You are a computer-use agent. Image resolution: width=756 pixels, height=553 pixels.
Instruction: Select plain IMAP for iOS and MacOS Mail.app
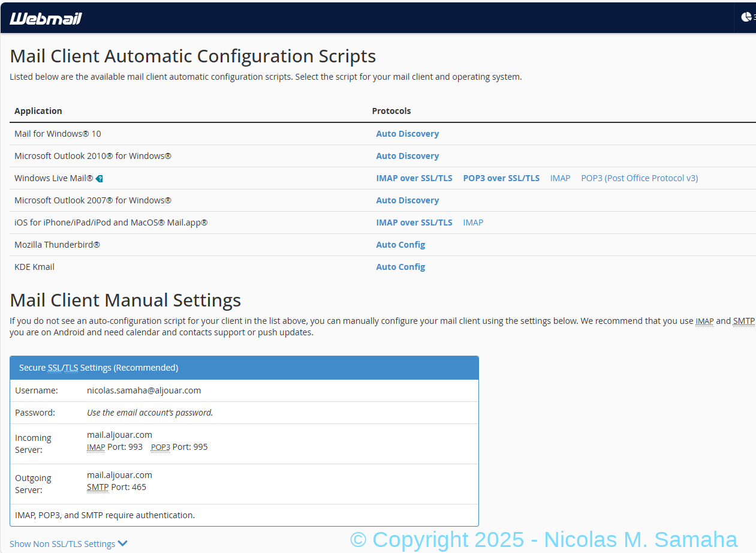(x=473, y=223)
